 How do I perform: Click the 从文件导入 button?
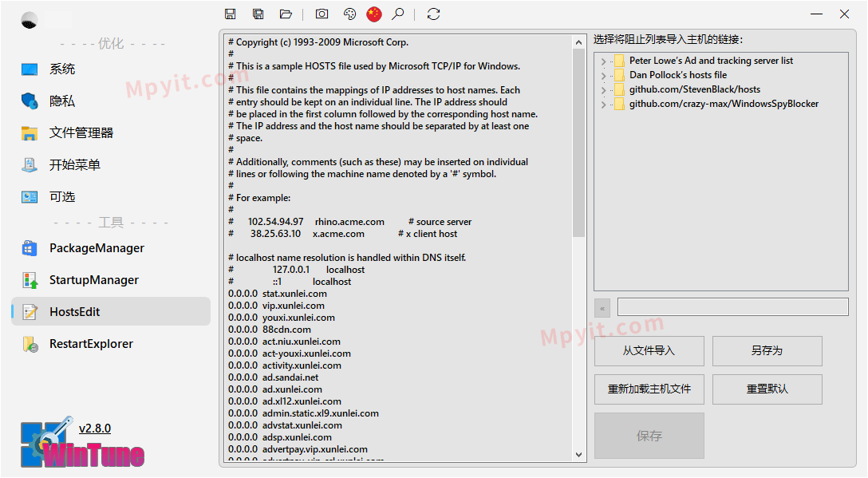tap(649, 350)
